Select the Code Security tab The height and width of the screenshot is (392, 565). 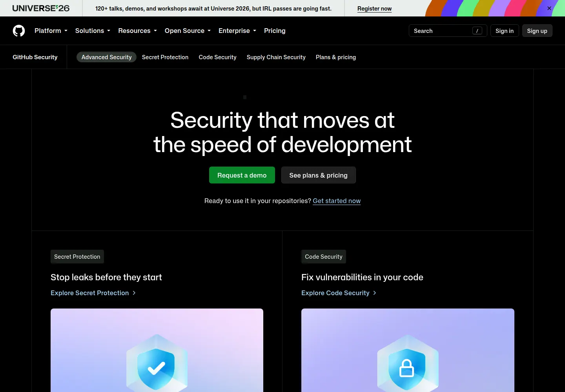coord(217,57)
